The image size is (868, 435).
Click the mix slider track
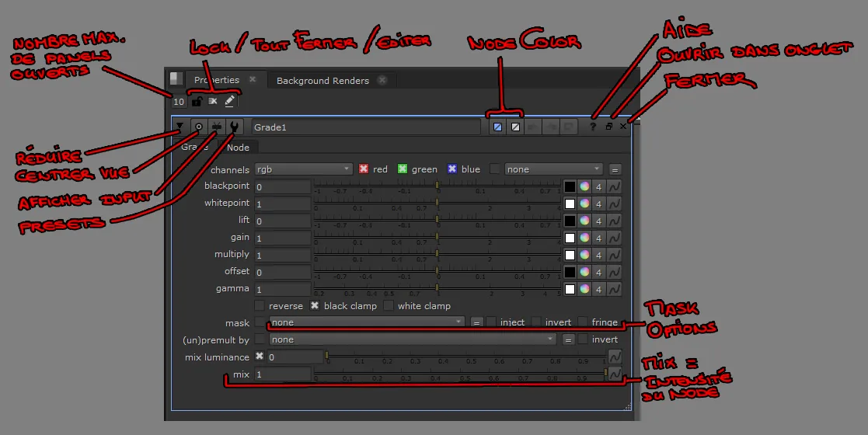[x=458, y=374]
